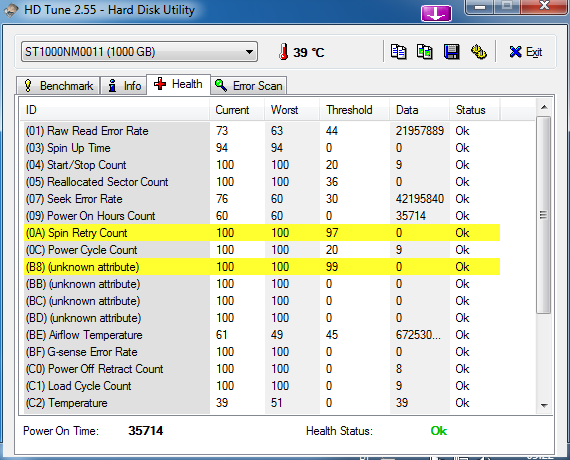
Task: Select the Spin Retry Count row
Action: [262, 233]
